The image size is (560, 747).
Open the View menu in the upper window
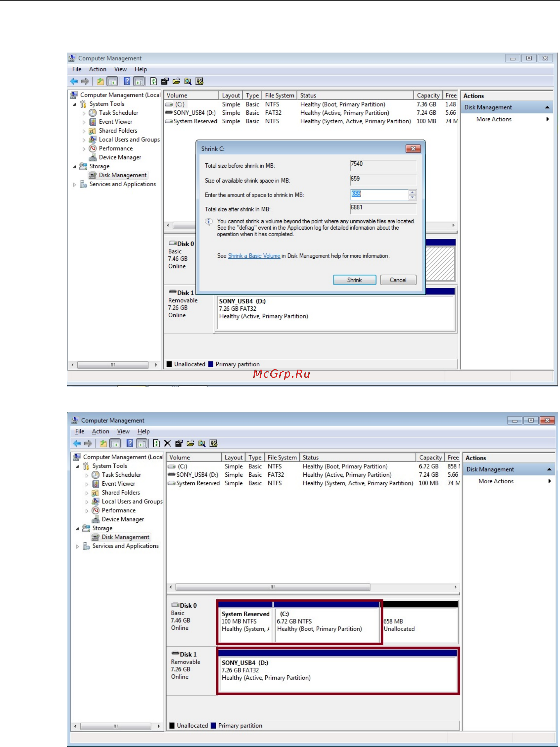(120, 69)
